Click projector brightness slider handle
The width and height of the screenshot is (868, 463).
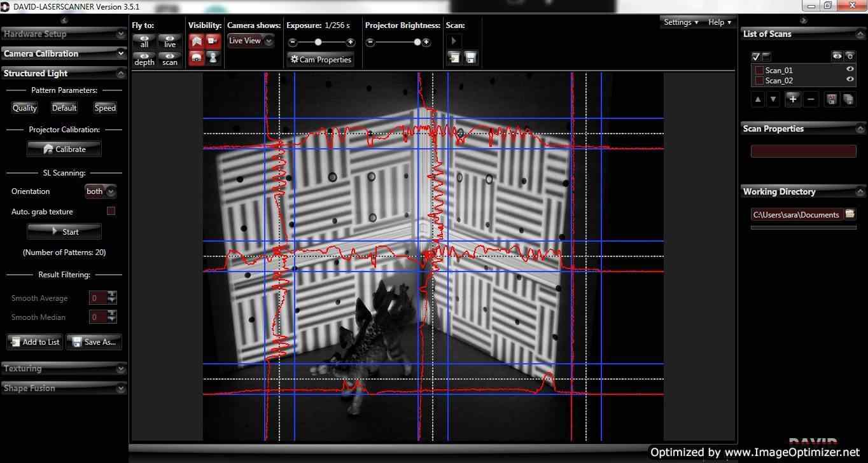[417, 43]
